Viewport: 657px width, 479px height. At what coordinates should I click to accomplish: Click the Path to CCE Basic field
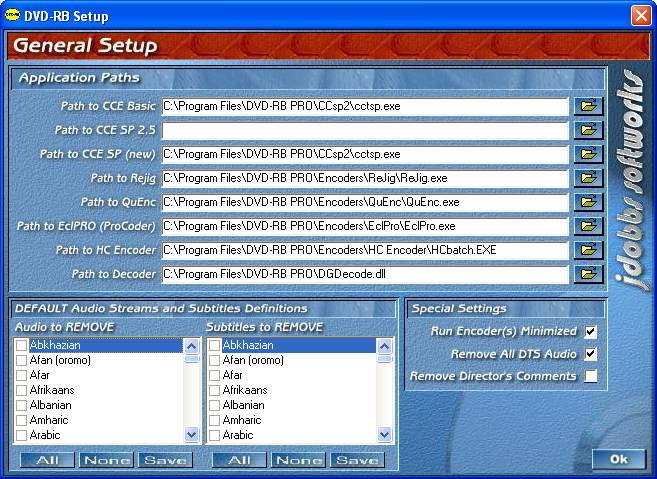pos(365,106)
